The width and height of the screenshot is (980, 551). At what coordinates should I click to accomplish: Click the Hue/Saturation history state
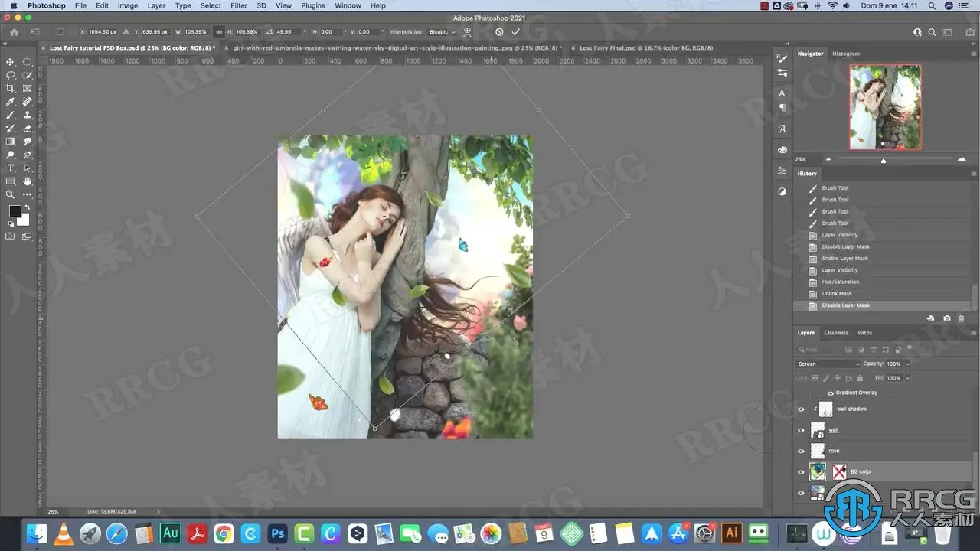840,282
